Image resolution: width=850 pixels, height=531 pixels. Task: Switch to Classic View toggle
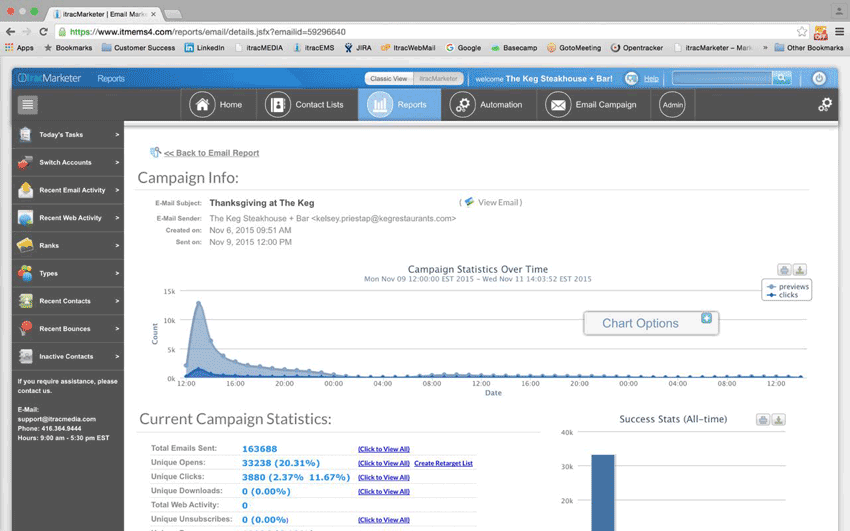[x=388, y=78]
